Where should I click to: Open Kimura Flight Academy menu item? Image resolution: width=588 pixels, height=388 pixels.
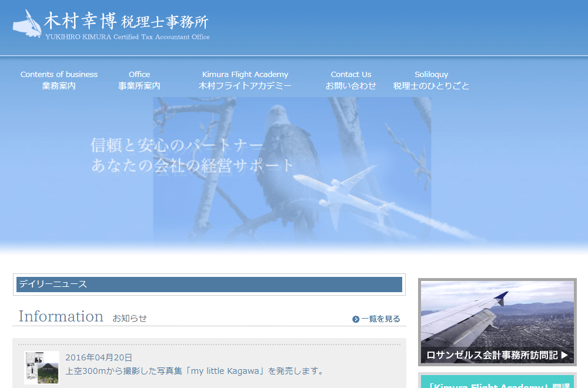pyautogui.click(x=245, y=80)
